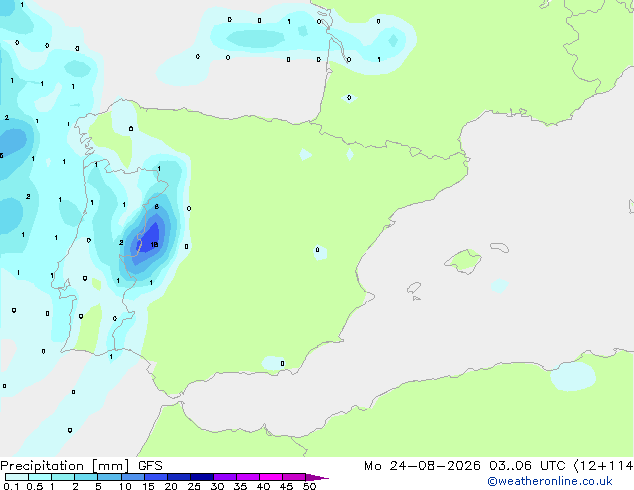Click the 'Mo 24-08-2026 03..06 UTC' timestamp
Screen dimensions: 634x490
(464, 466)
